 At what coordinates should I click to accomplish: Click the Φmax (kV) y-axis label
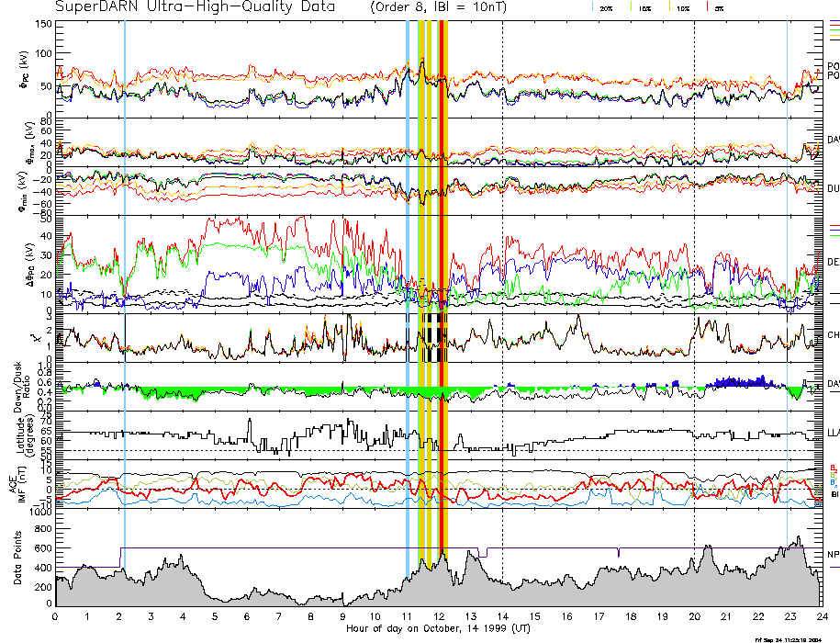28,142
